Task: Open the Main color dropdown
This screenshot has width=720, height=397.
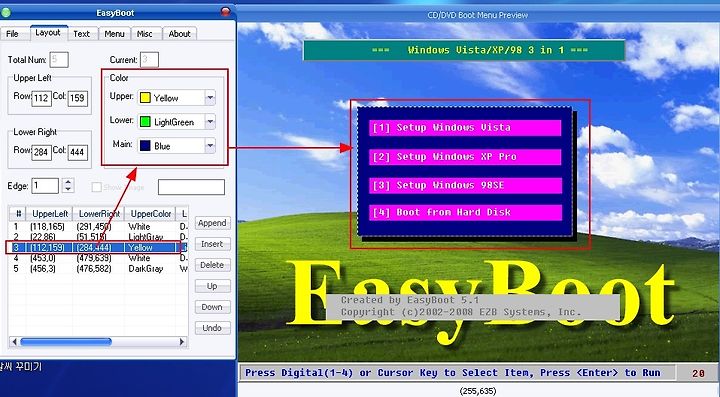Action: [210, 146]
